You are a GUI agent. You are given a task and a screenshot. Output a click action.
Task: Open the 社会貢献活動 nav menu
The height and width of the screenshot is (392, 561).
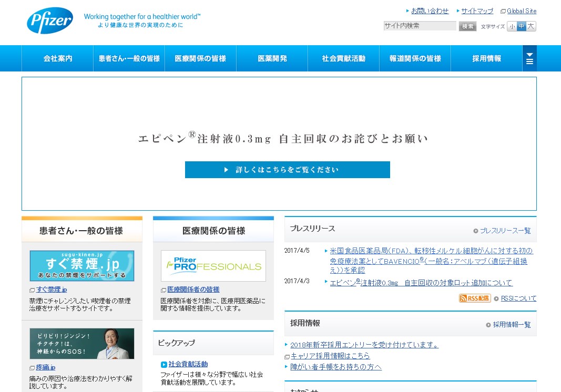point(343,58)
